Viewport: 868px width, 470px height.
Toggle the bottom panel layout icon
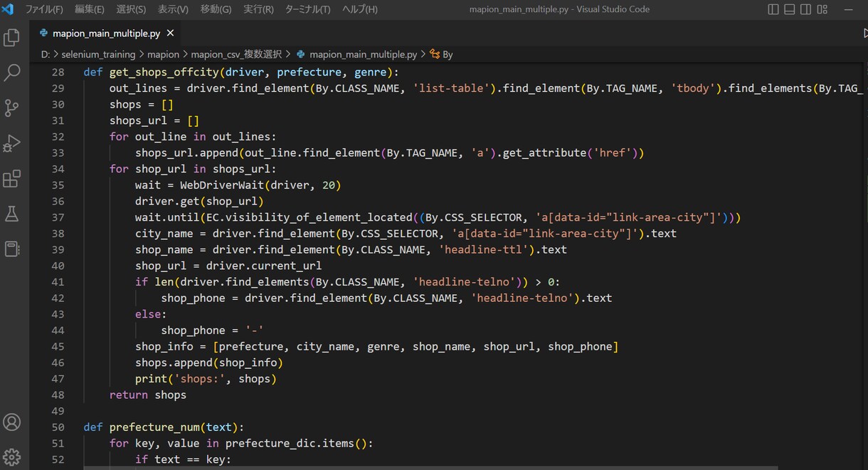tap(790, 9)
